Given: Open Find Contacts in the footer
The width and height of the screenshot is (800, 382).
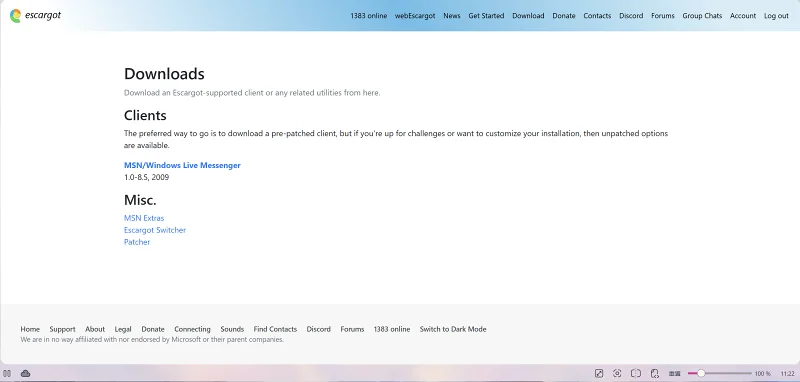Looking at the screenshot, I should point(275,329).
